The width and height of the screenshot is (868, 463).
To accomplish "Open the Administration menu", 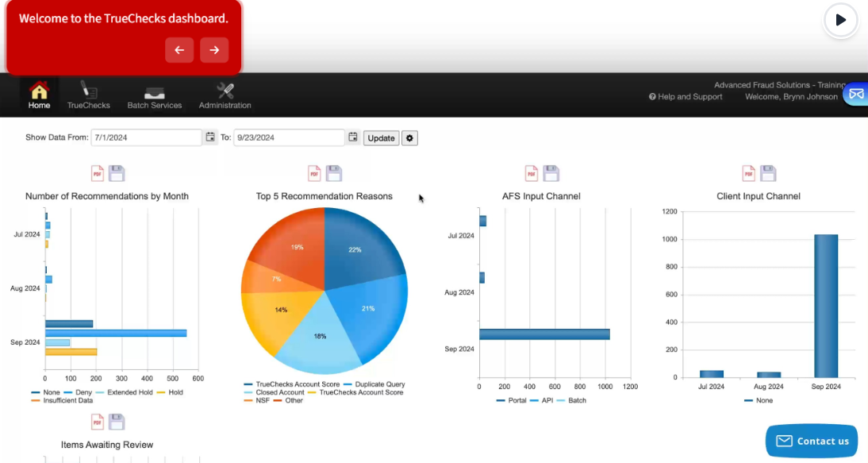I will (x=225, y=95).
